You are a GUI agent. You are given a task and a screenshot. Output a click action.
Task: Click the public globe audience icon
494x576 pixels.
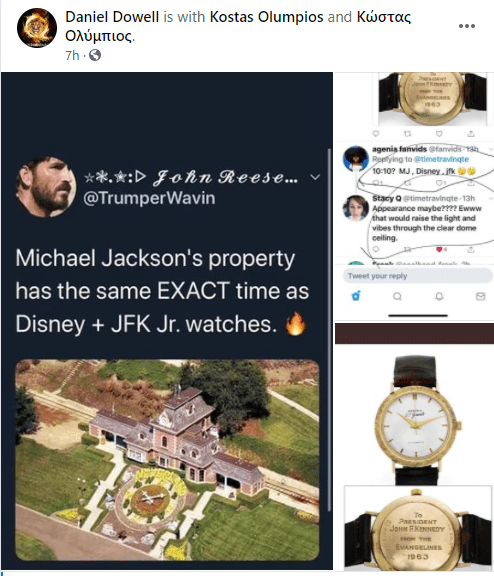click(x=95, y=55)
